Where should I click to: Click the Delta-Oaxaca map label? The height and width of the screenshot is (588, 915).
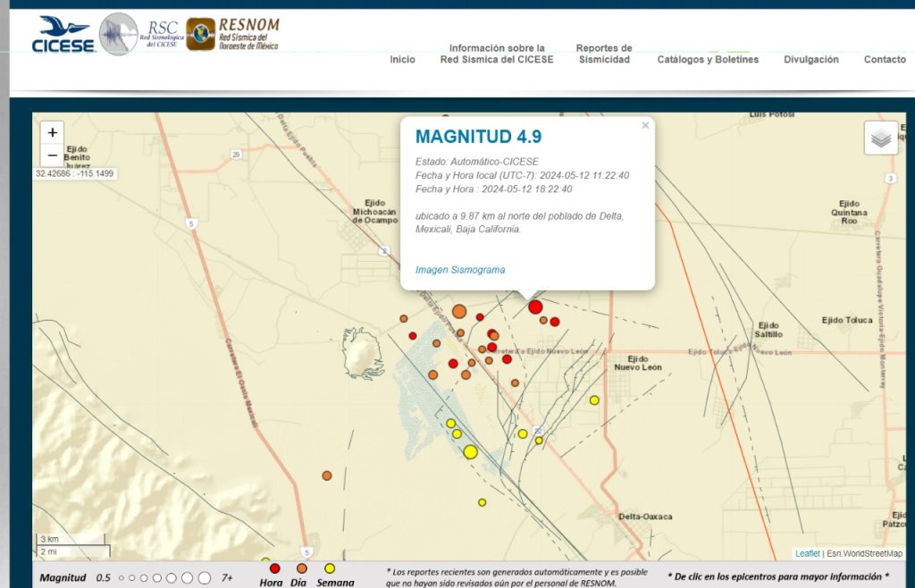click(x=645, y=517)
